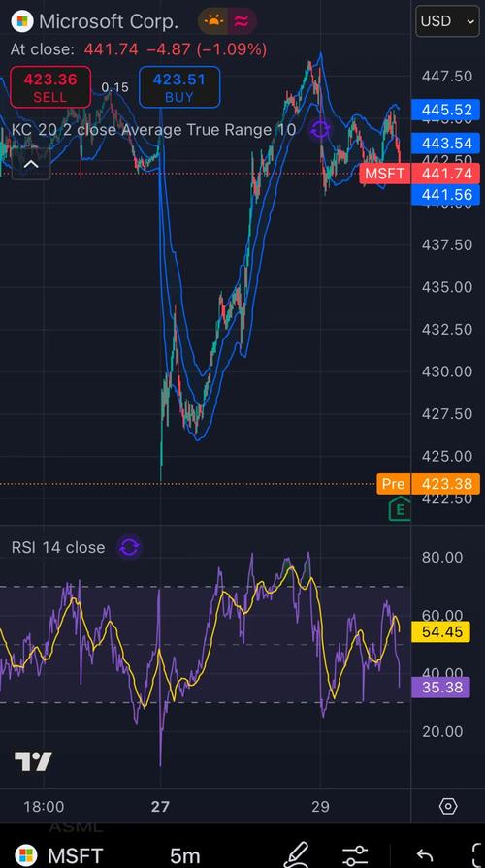
Task: Tap the fullscreen icon at bottom right
Action: pyautogui.click(x=477, y=855)
